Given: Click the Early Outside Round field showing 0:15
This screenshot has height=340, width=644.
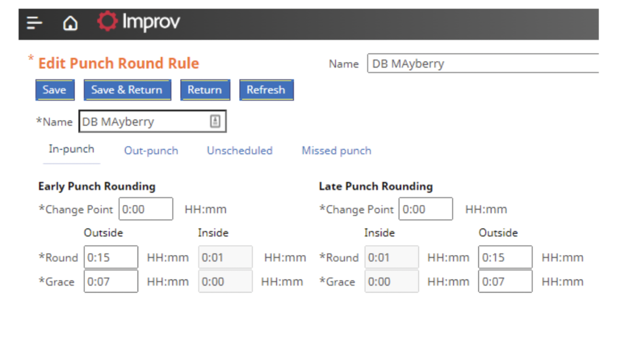Looking at the screenshot, I should point(111,257).
